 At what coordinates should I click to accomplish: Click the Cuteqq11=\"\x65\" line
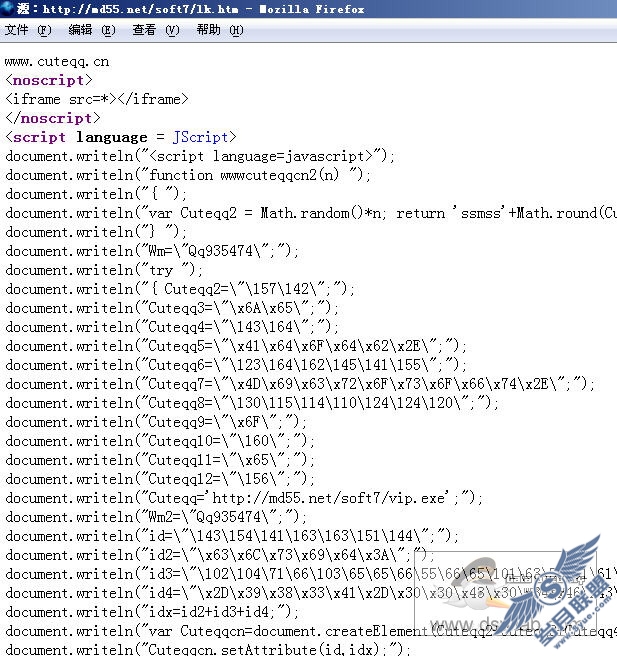coord(160,460)
